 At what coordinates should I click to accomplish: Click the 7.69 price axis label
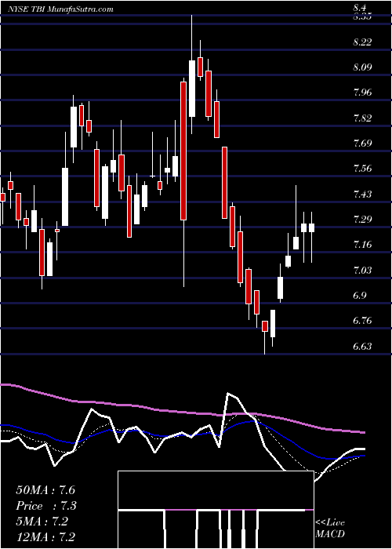[x=362, y=144]
